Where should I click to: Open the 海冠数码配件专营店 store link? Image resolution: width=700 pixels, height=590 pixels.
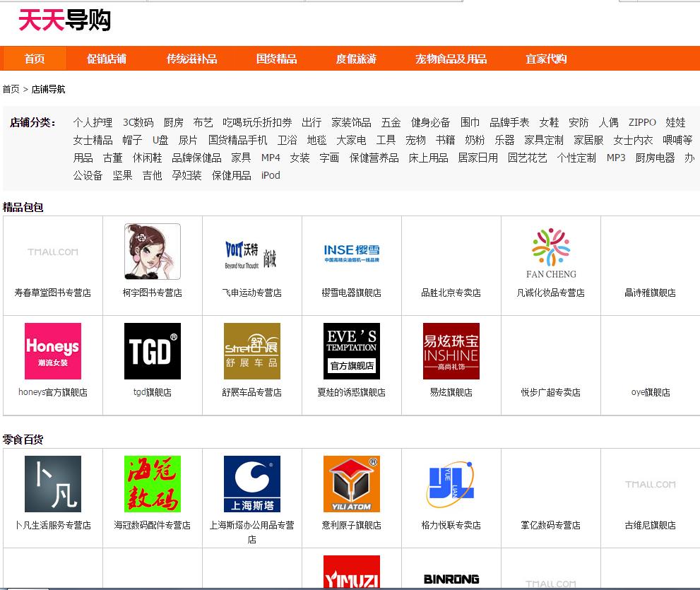[x=153, y=525]
